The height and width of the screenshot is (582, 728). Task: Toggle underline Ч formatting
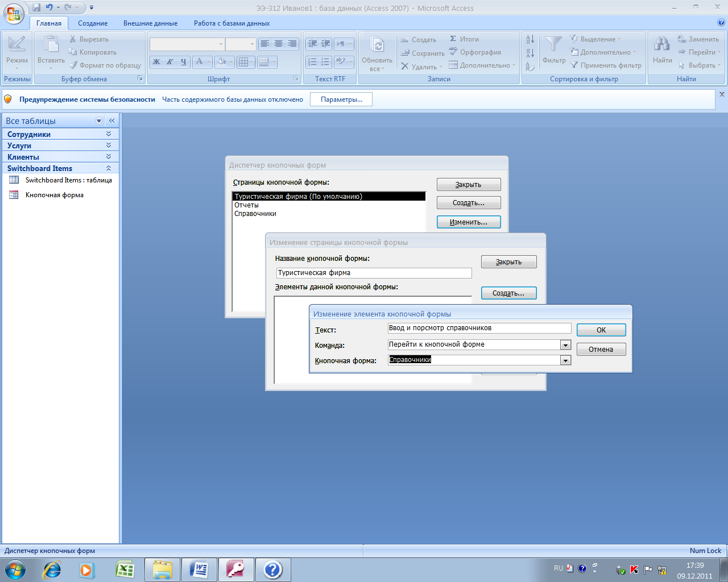[x=183, y=62]
